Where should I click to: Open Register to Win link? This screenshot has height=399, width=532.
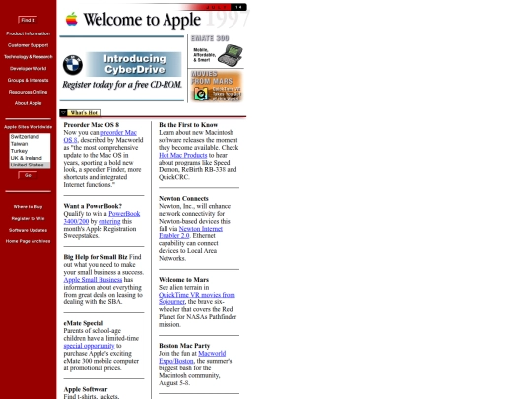click(x=29, y=218)
